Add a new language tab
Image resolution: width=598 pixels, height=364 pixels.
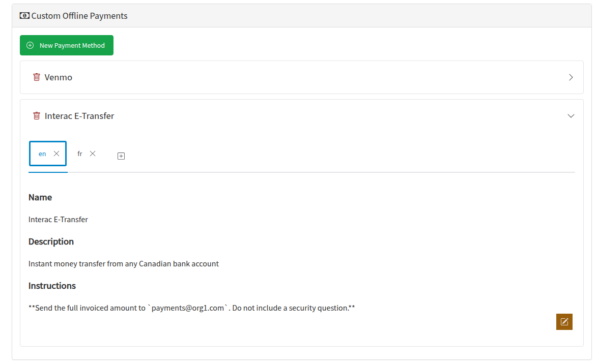(121, 156)
